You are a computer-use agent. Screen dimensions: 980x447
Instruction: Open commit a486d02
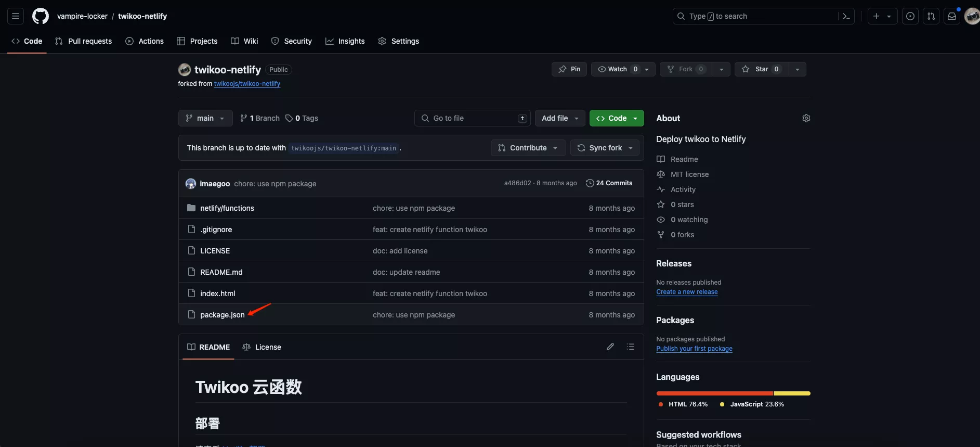point(517,183)
